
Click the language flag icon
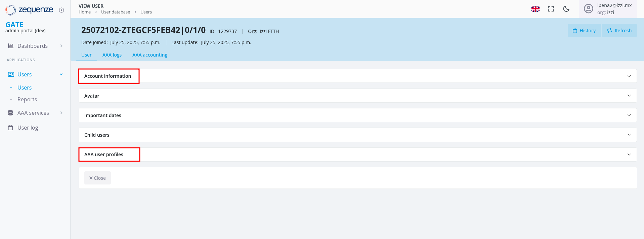535,9
